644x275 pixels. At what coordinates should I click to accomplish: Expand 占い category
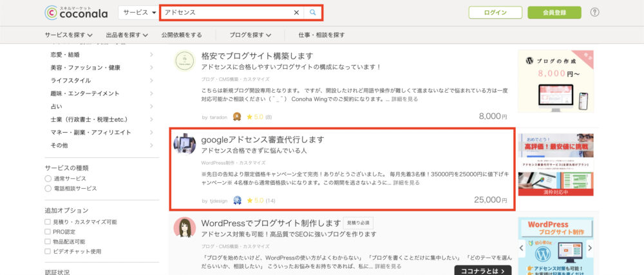[x=102, y=106]
